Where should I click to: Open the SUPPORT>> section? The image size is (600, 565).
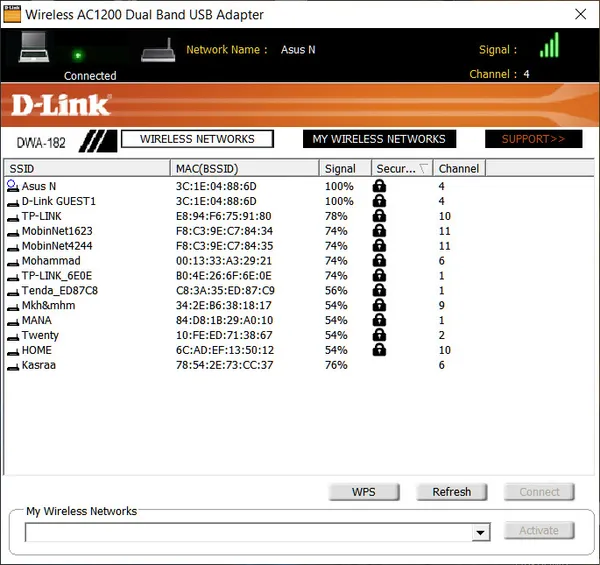pos(533,139)
